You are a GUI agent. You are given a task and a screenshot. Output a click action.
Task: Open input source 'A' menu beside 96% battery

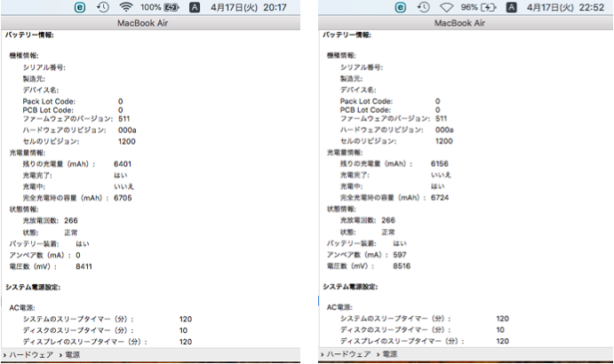[x=512, y=7]
